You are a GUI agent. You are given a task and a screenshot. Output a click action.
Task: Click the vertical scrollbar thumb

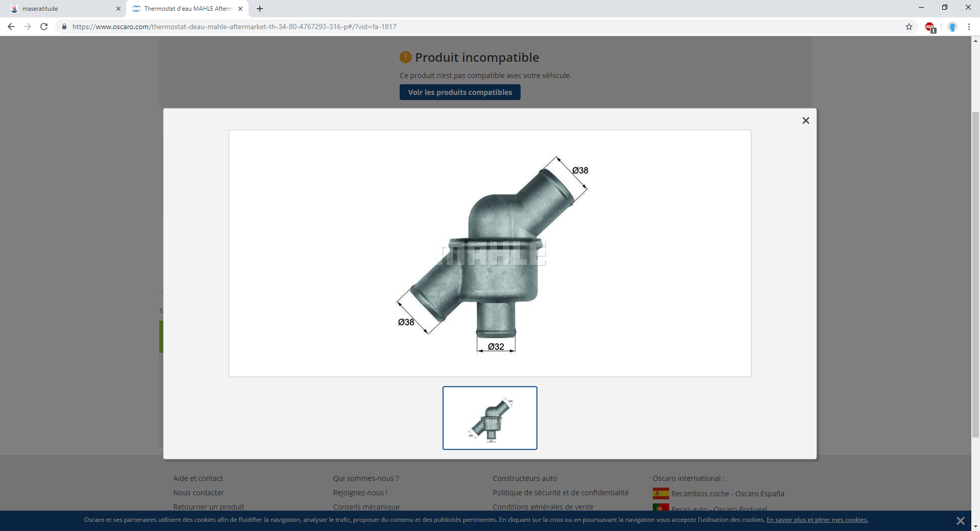975,275
